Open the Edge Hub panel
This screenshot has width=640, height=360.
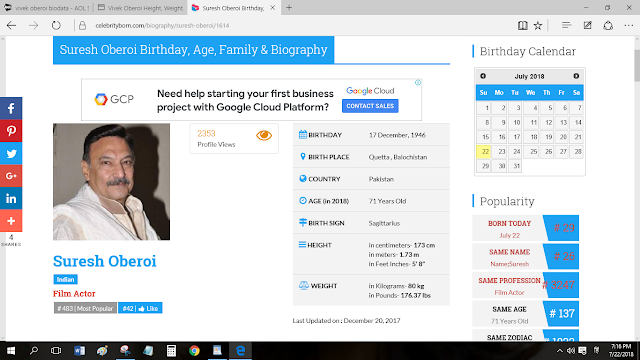[x=566, y=25]
